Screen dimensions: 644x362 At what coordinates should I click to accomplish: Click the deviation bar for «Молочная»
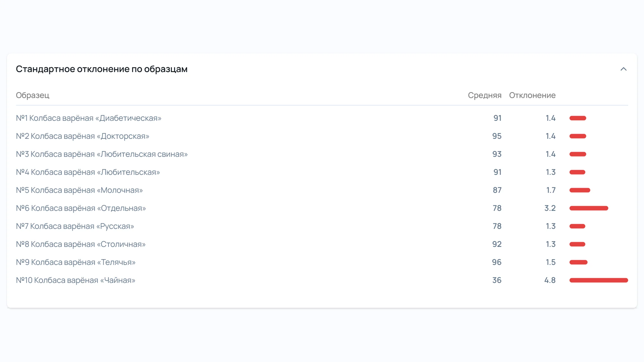[580, 190]
